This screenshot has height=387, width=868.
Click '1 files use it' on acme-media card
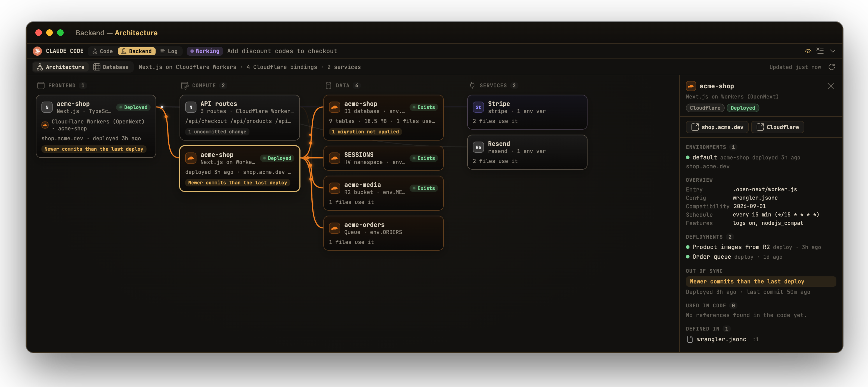(351, 202)
